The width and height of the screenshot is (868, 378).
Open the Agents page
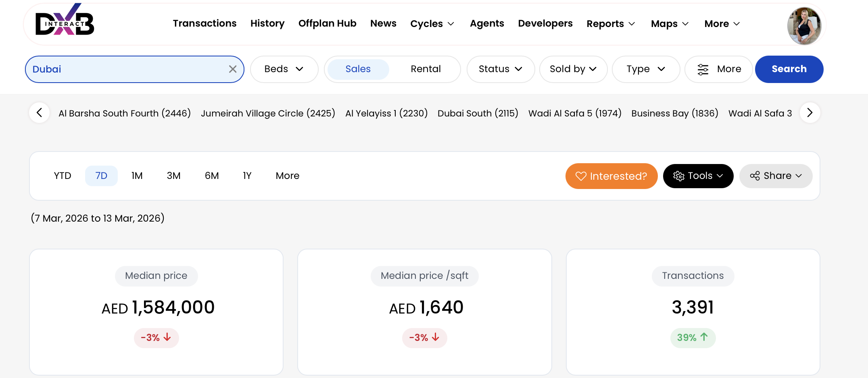(x=487, y=23)
